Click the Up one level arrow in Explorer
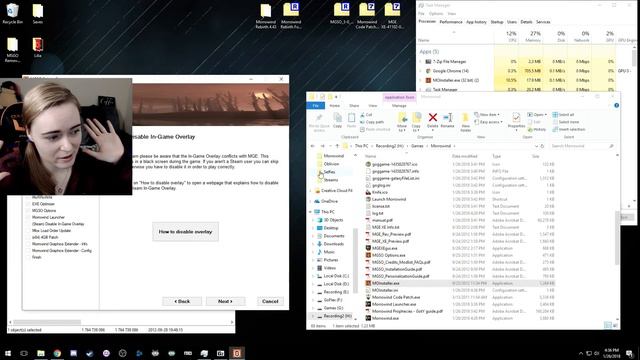 point(337,146)
